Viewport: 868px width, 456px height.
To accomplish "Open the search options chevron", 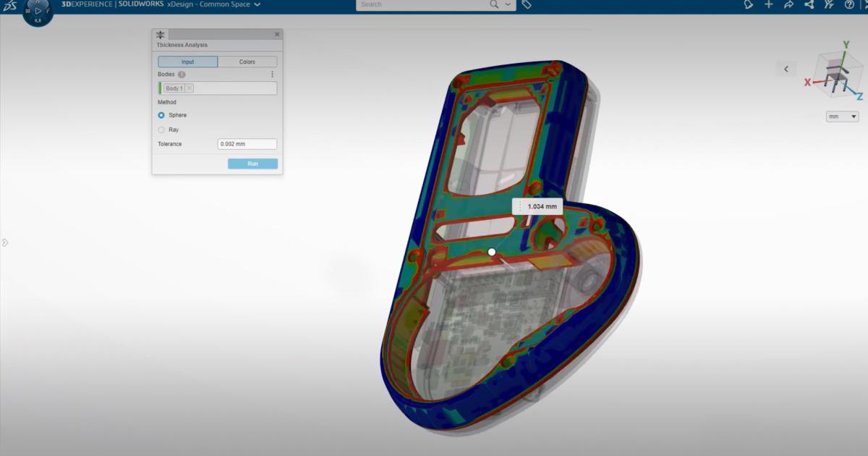I will point(508,4).
